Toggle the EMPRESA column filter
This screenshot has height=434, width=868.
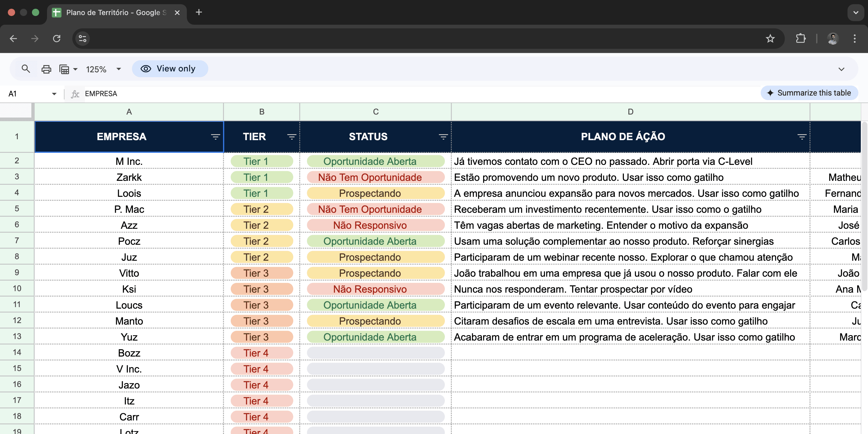pyautogui.click(x=215, y=137)
